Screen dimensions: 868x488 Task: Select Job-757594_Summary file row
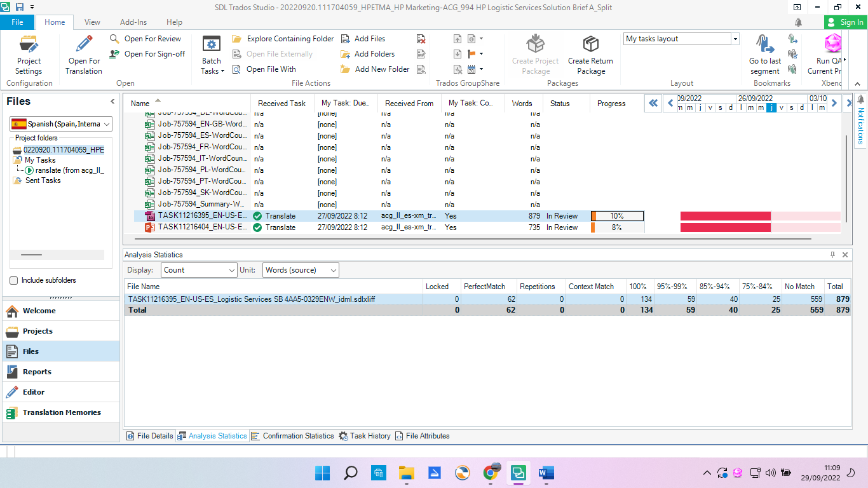coord(388,205)
